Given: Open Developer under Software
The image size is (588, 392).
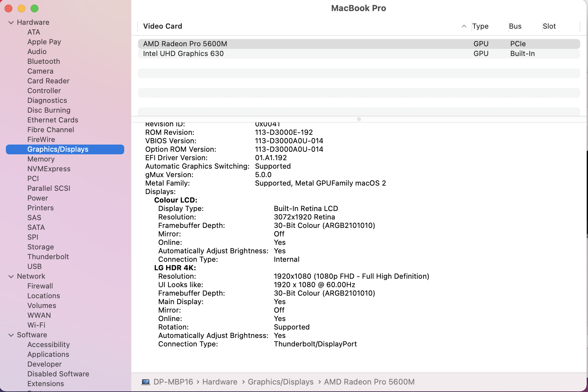Looking at the screenshot, I should [45, 364].
